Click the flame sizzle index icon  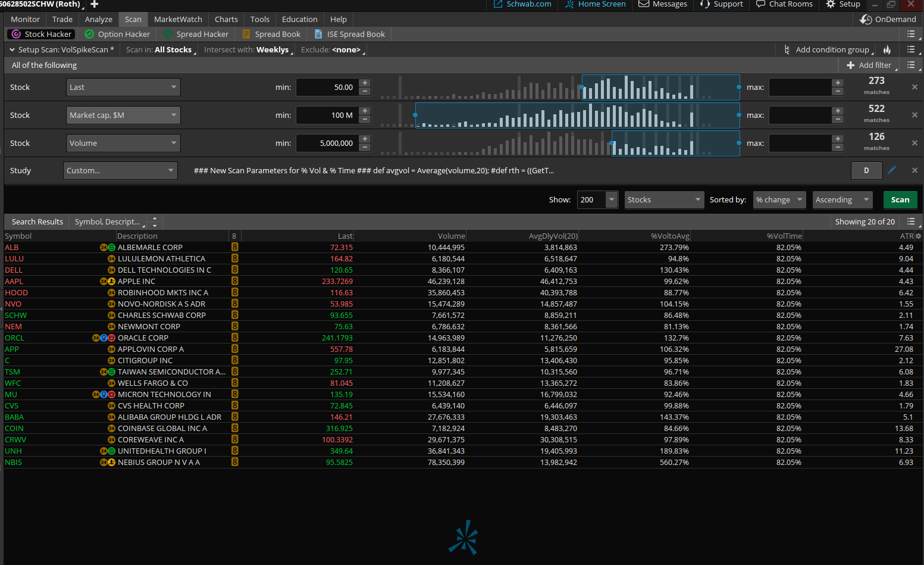(887, 50)
